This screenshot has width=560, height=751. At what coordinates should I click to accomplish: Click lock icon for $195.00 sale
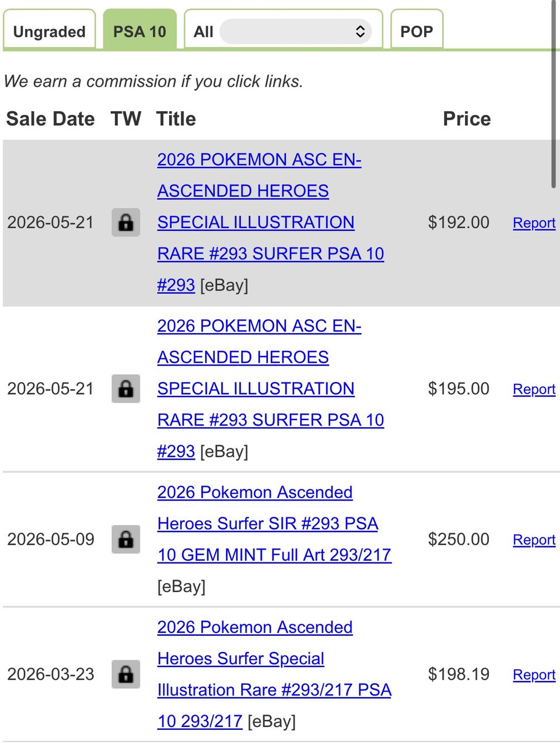pyautogui.click(x=126, y=389)
